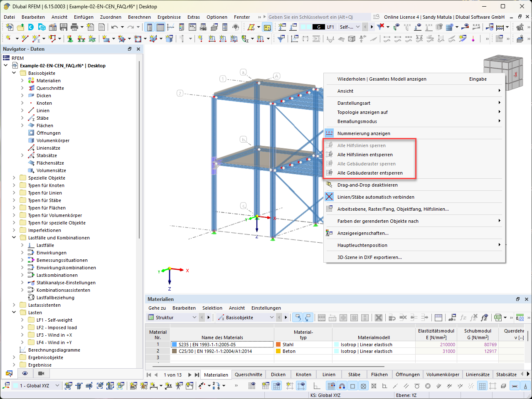Switch to the Flächen tab
532x399 pixels.
pos(379,374)
